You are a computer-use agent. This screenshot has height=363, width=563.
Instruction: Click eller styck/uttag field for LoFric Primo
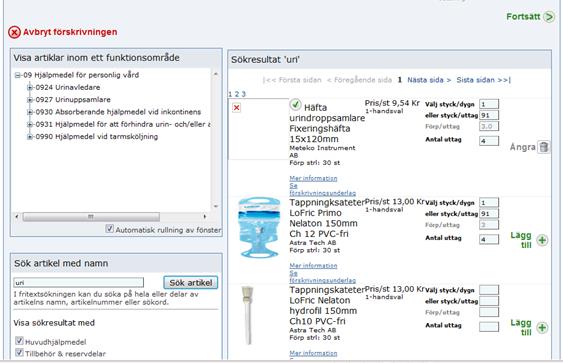point(489,214)
